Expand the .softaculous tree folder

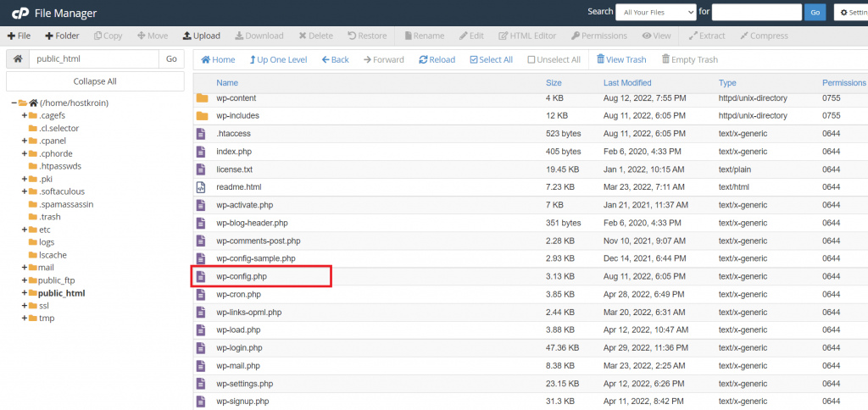click(25, 191)
